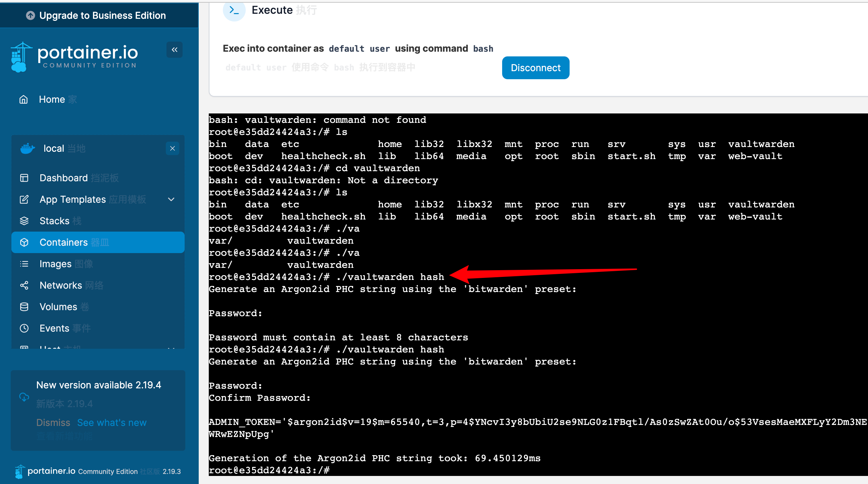Open Events in the sidebar

click(98, 328)
